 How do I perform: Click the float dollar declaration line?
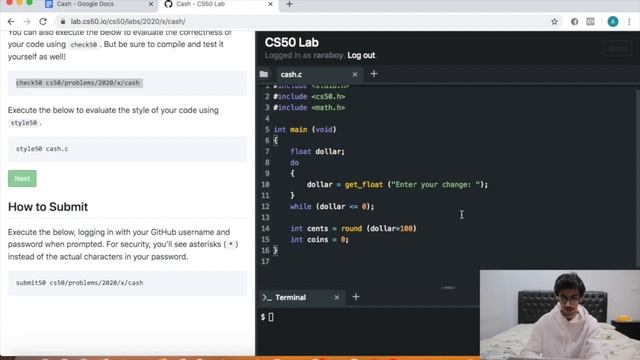(317, 151)
